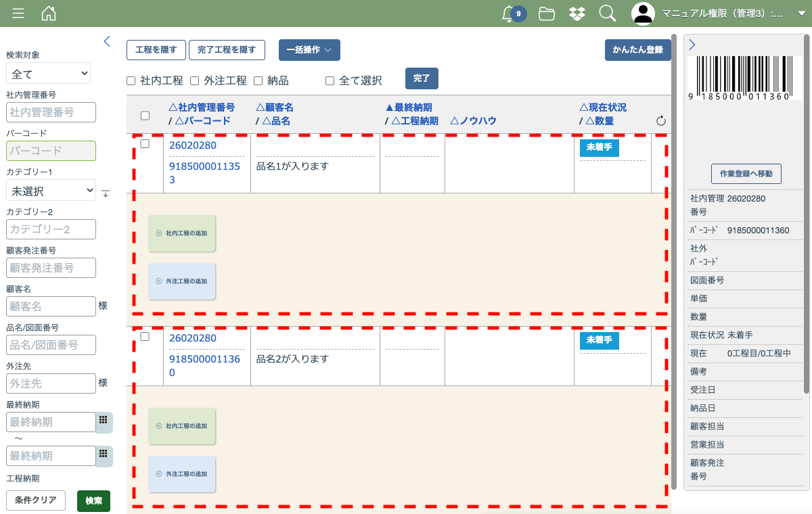
Task: Open the folder icon in header
Action: tap(547, 14)
